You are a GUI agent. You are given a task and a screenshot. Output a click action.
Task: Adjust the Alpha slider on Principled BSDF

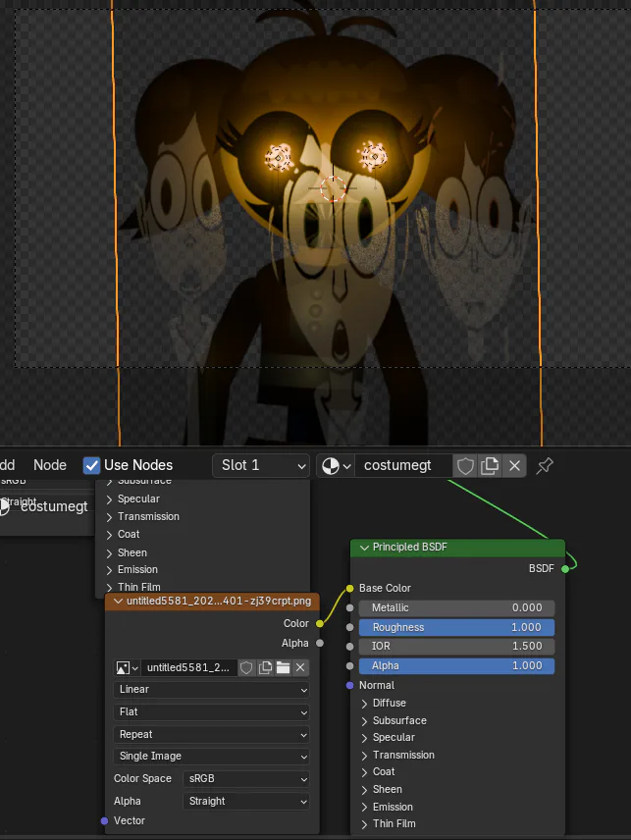click(456, 666)
